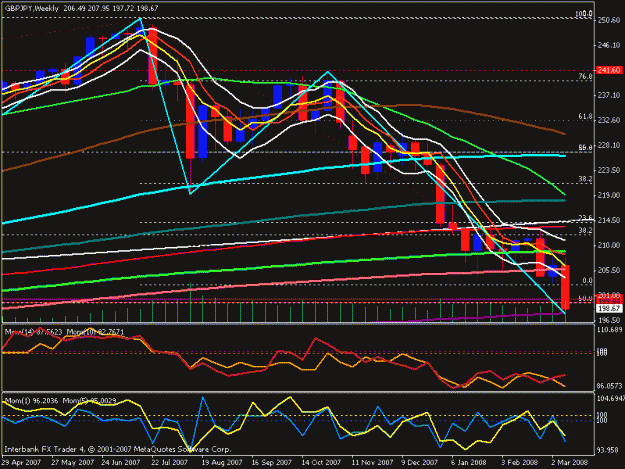
Task: Click the 228.10 price scale value
Action: (x=609, y=145)
